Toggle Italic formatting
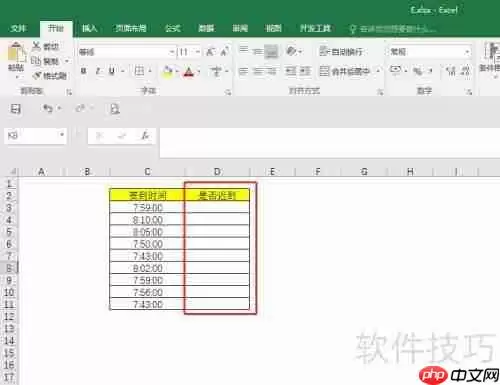 [98, 71]
